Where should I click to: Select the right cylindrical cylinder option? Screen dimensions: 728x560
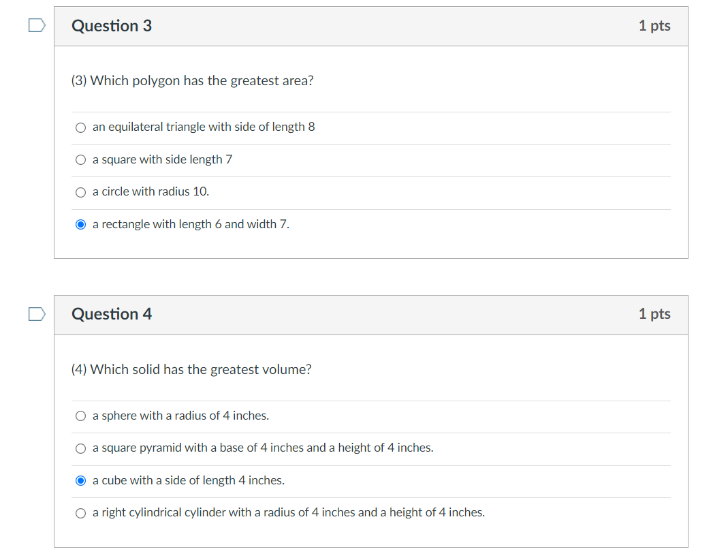[80, 512]
